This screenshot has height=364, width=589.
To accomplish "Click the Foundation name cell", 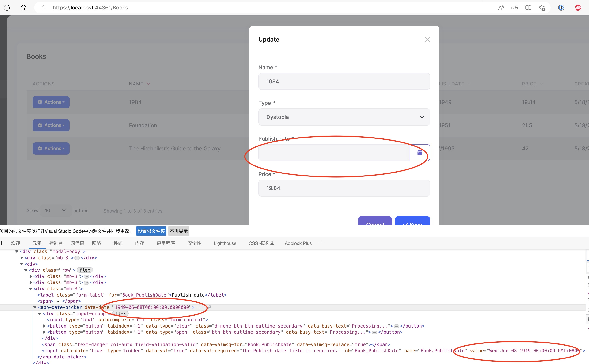I will (143, 125).
